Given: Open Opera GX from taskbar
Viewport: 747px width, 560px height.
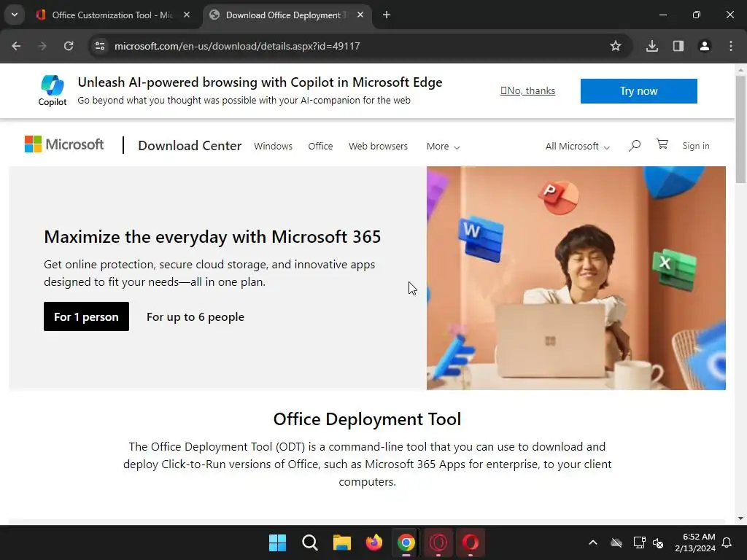Looking at the screenshot, I should click(438, 542).
